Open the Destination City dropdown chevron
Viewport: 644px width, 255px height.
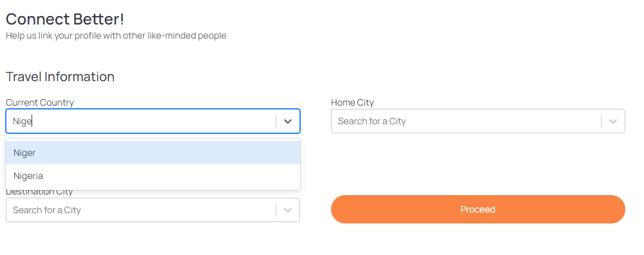coord(288,210)
